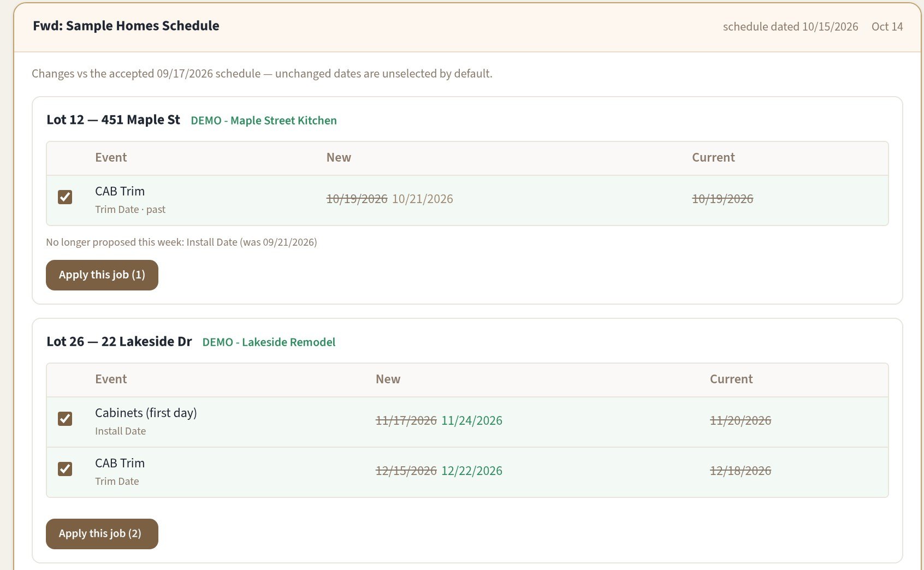Uncheck the Lot 12 CAB Trim checkbox

click(65, 197)
